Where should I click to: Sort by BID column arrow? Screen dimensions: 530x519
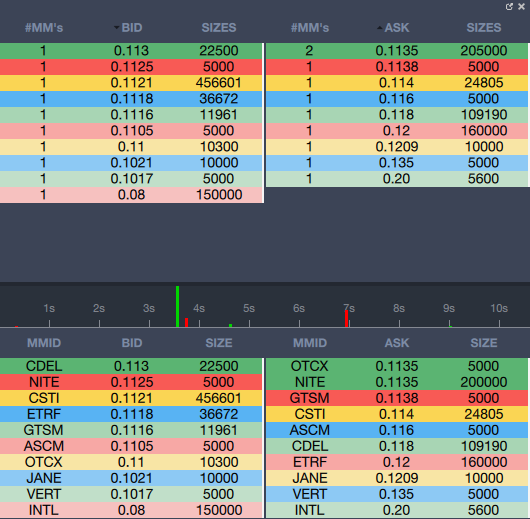pyautogui.click(x=117, y=27)
